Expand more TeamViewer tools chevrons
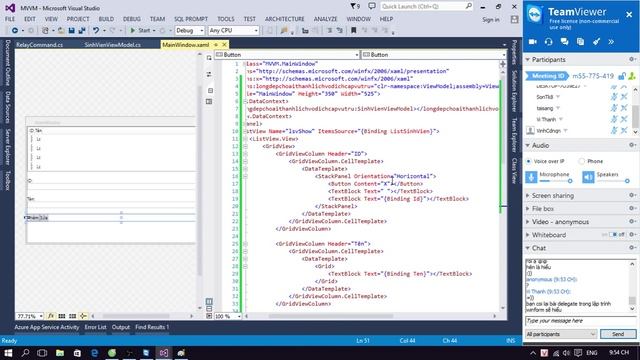640x360 pixels. pos(611,42)
